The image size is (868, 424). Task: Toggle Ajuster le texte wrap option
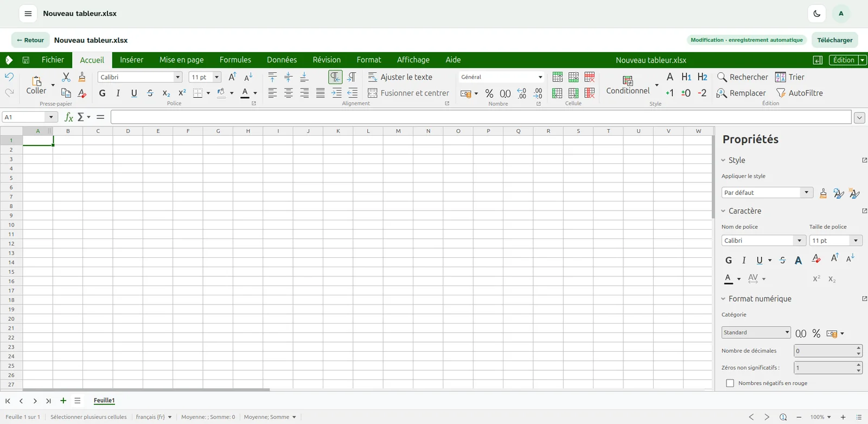click(400, 77)
